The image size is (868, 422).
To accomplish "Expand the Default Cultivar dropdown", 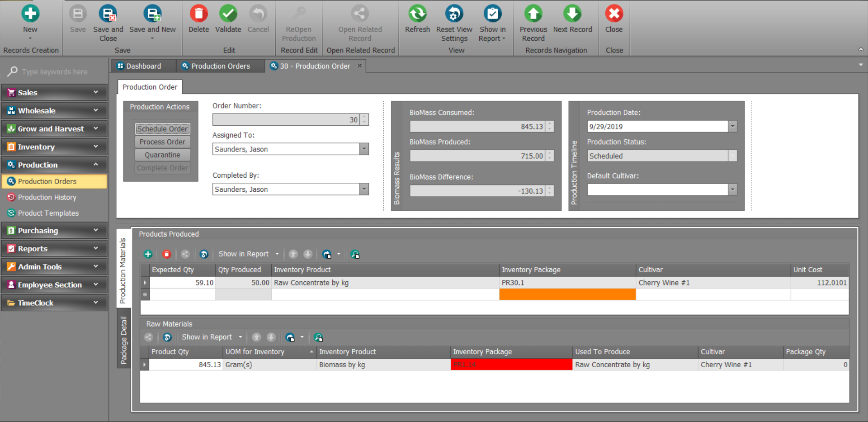I will coord(732,190).
